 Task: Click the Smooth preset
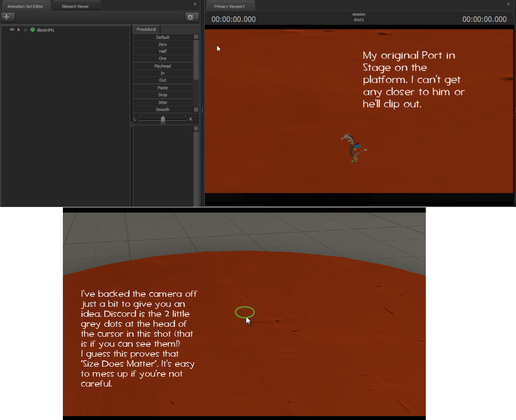coord(163,109)
